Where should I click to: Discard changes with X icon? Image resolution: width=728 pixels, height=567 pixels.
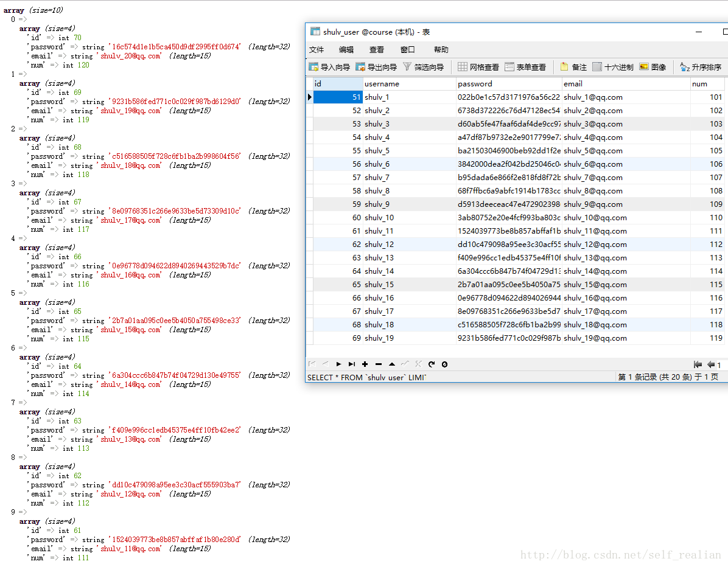(x=418, y=364)
